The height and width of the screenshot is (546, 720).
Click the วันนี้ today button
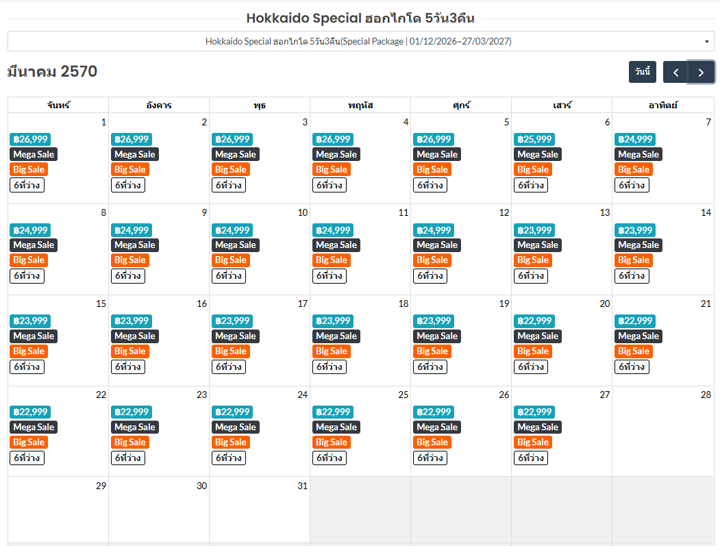pos(642,72)
